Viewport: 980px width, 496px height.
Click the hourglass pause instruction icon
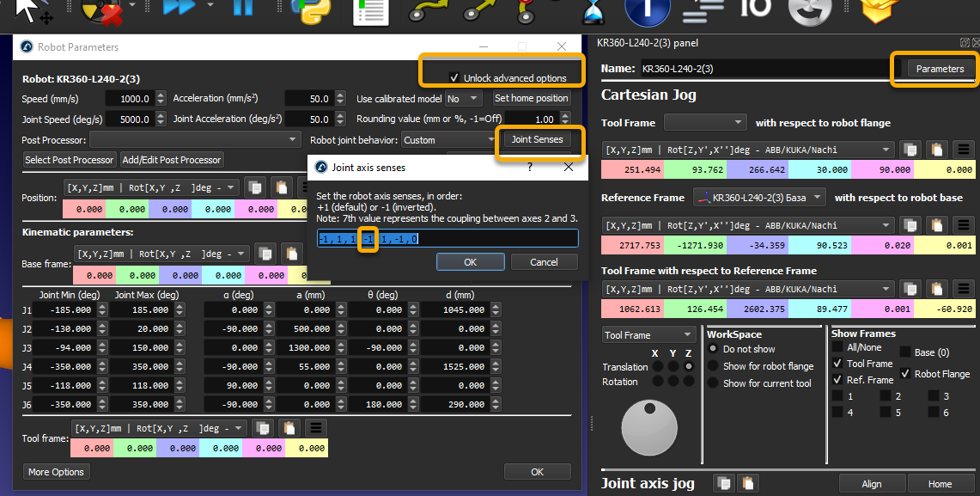[x=593, y=12]
